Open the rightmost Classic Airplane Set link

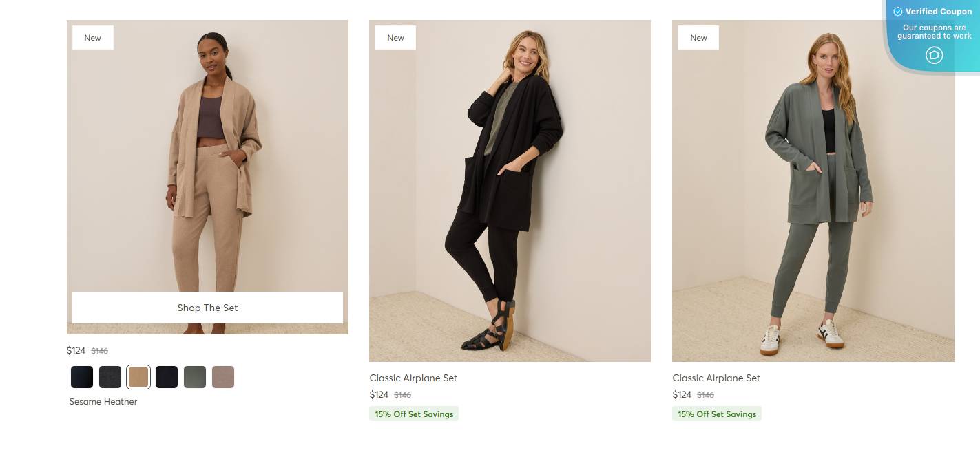[716, 378]
